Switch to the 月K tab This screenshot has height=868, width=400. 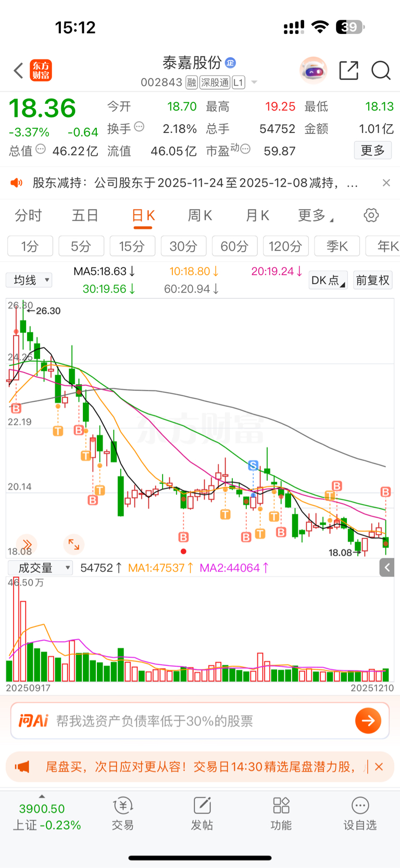[257, 215]
